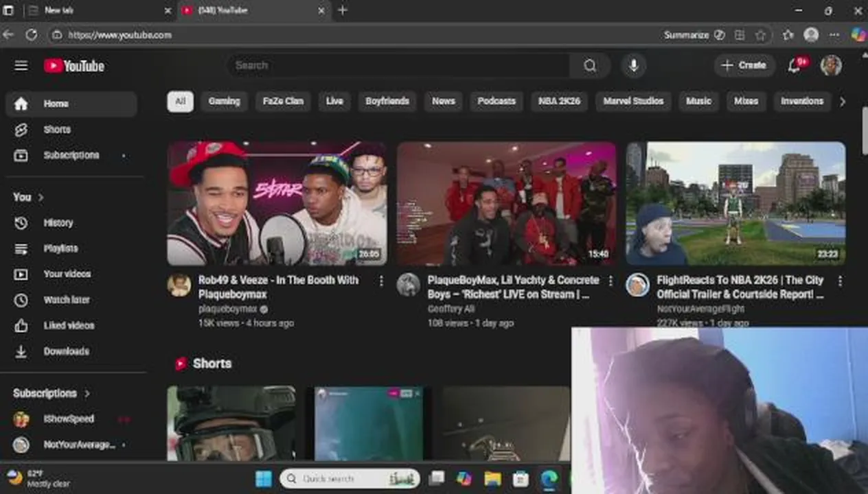Click the YouTube search field
The height and width of the screenshot is (494, 868).
[398, 66]
